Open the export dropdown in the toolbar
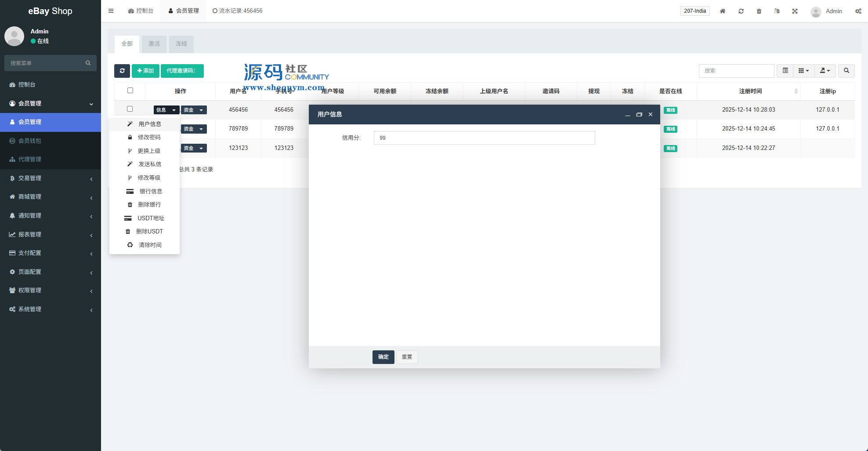The image size is (868, 451). tap(825, 71)
